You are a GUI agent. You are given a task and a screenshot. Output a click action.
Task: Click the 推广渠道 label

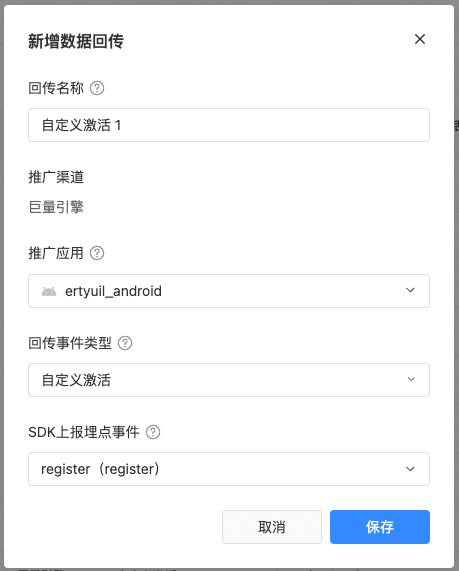(x=56, y=177)
